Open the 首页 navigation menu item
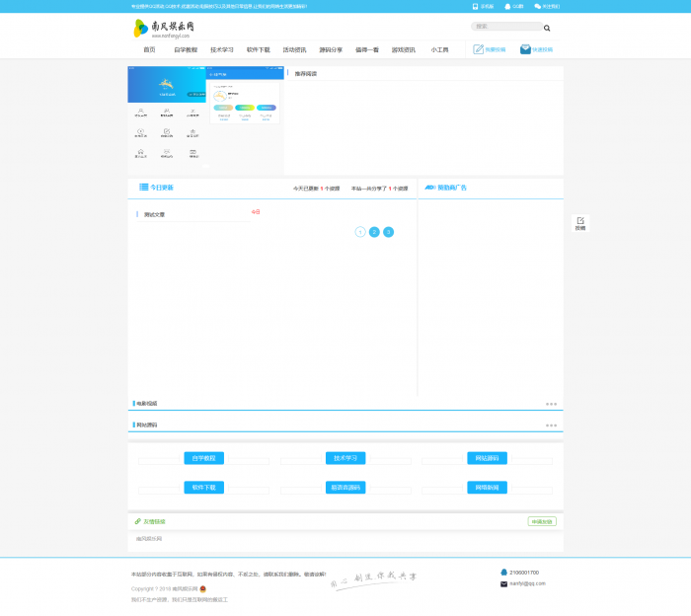Viewport: 691px width, 616px height. (x=149, y=49)
